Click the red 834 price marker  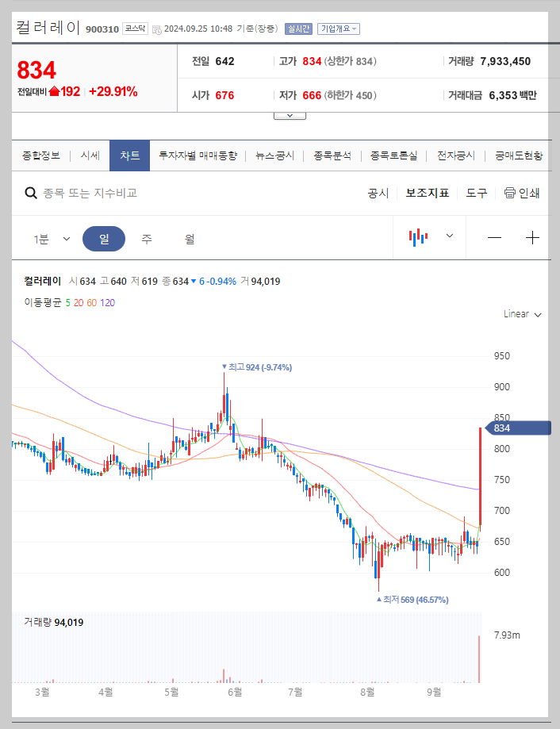pos(516,428)
